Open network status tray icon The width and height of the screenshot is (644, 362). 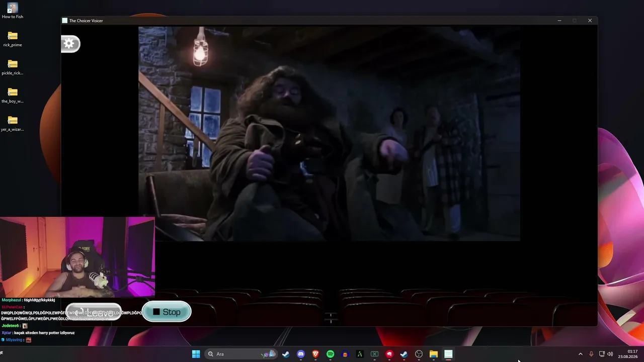pos(602,354)
